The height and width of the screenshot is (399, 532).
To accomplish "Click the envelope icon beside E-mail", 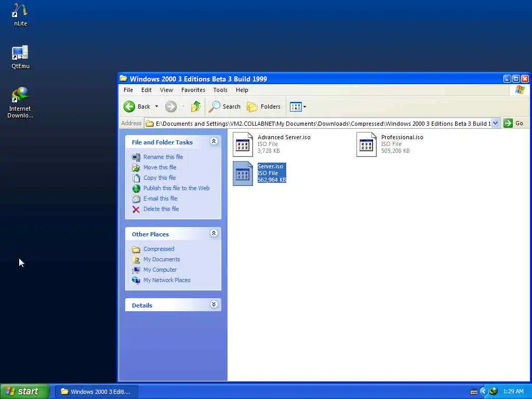I will coord(136,199).
